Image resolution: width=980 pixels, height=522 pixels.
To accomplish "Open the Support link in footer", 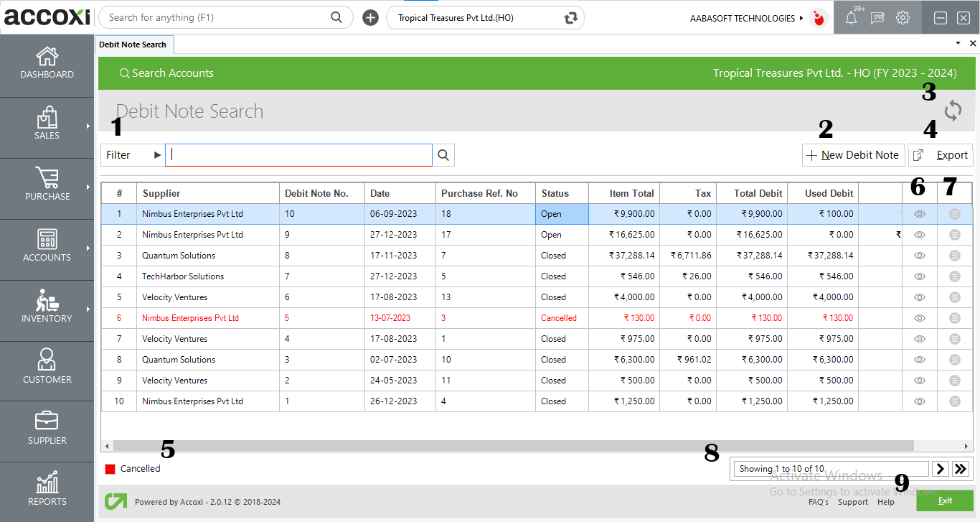I will coord(852,502).
